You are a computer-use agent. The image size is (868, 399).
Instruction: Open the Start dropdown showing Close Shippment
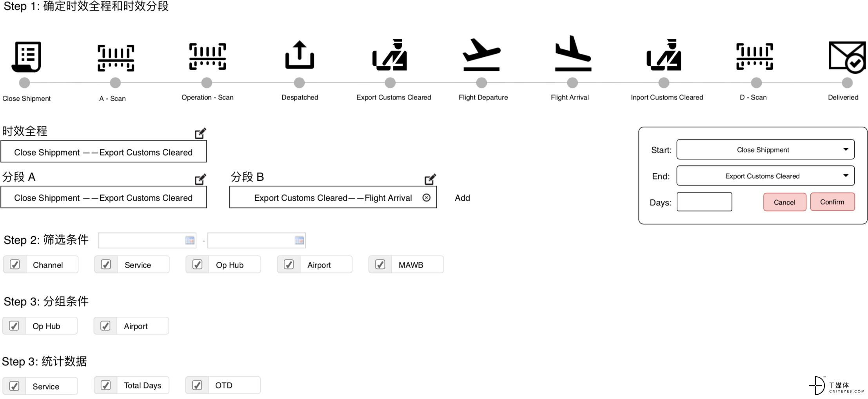click(765, 149)
